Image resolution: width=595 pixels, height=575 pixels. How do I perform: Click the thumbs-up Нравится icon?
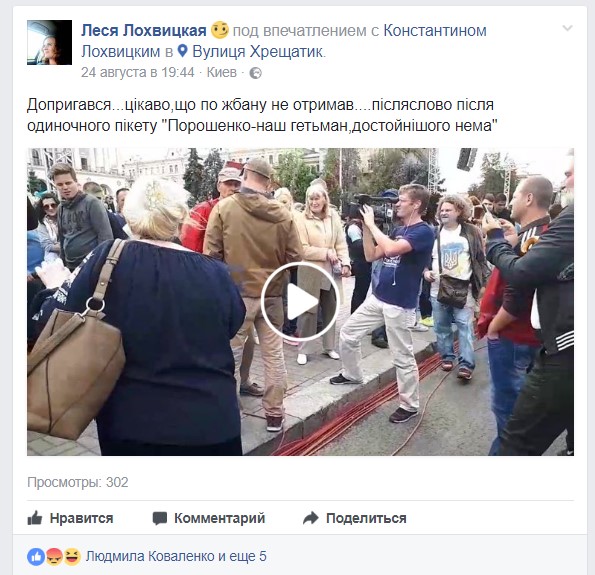35,518
